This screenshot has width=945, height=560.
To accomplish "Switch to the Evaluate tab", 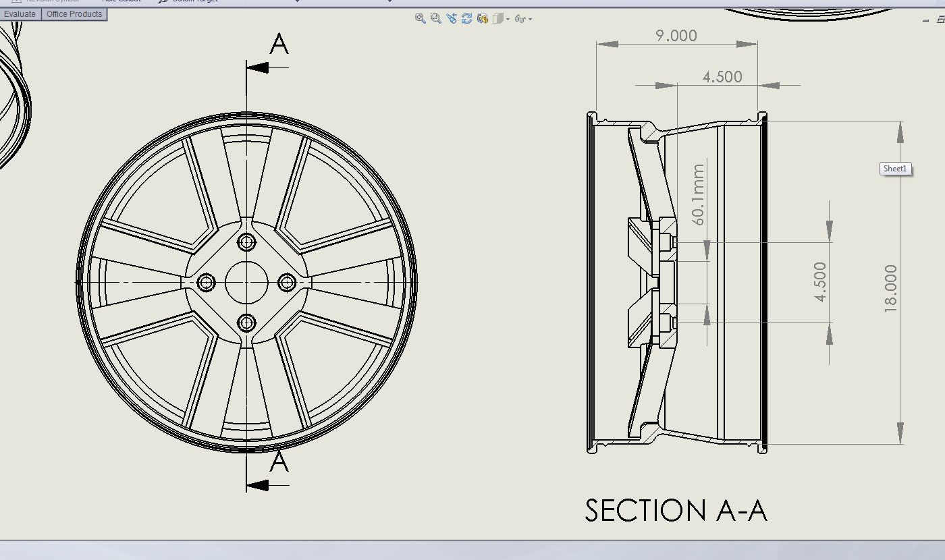I will (x=20, y=14).
